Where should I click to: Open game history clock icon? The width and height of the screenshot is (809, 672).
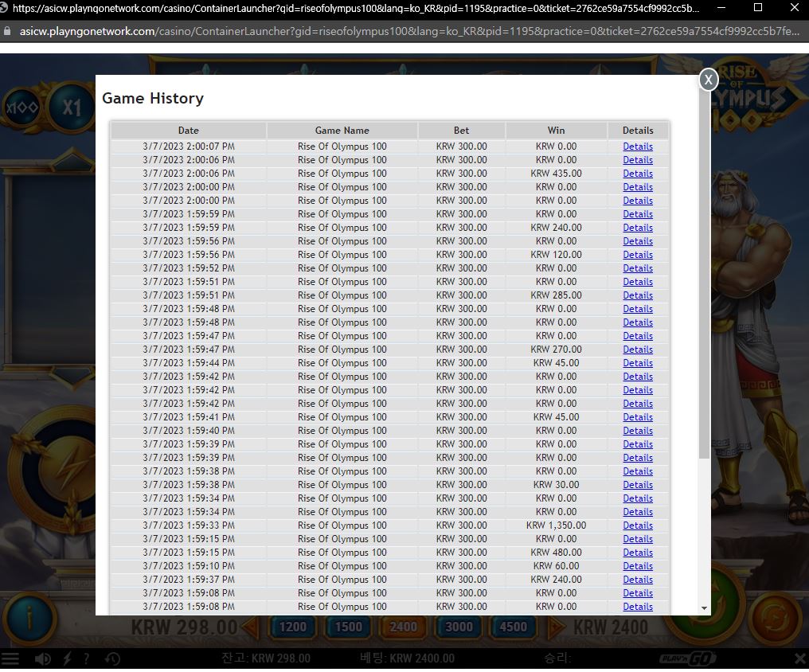pos(112,658)
